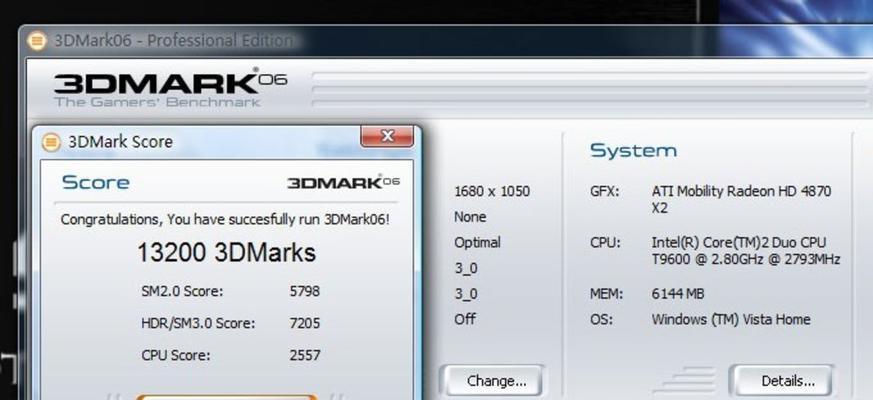Click the 3DMark06 logo in main window
The height and width of the screenshot is (400, 873).
point(170,87)
